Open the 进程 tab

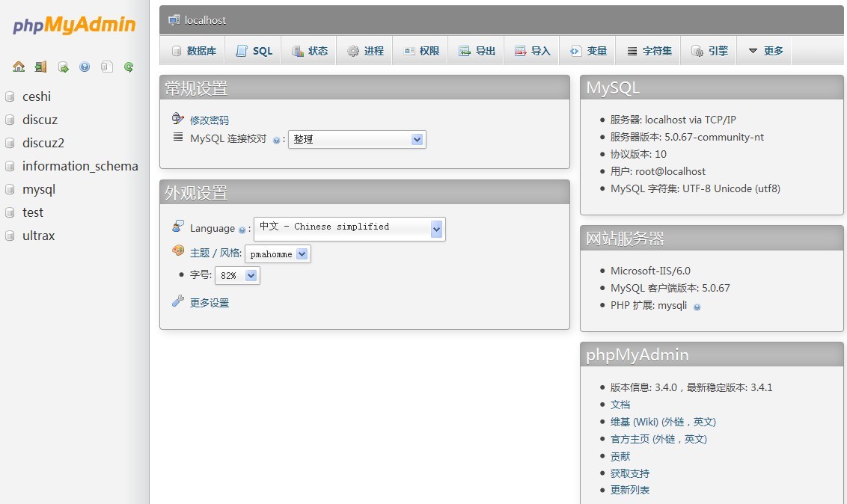click(365, 51)
